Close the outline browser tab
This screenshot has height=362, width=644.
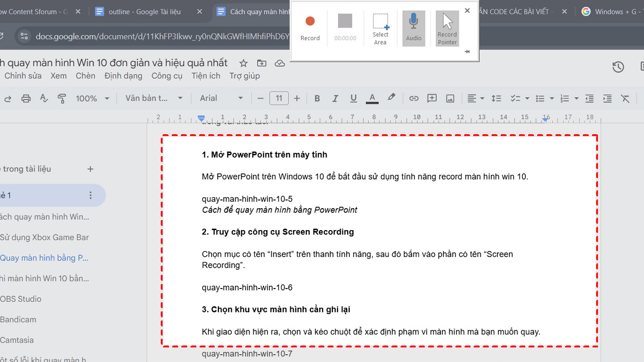(x=200, y=11)
